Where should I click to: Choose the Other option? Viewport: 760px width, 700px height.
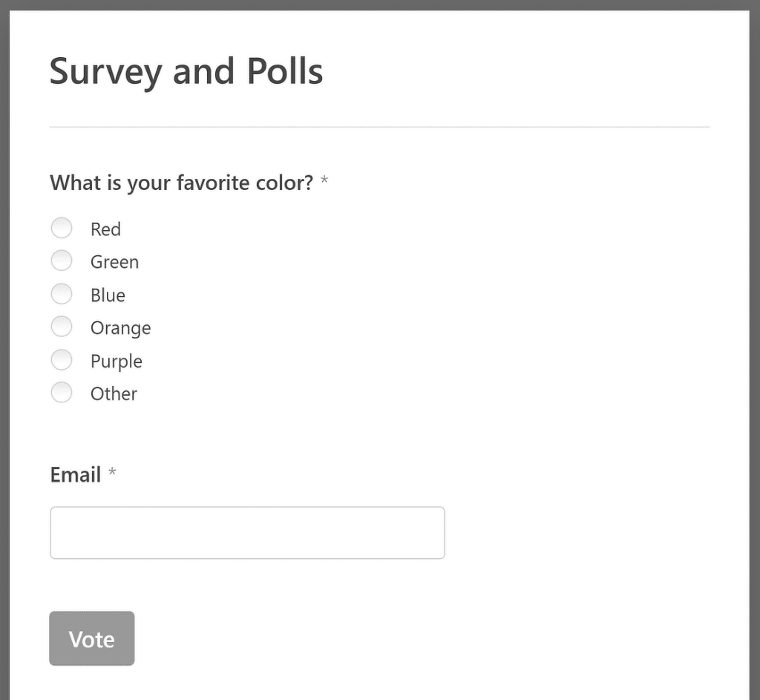[x=62, y=392]
